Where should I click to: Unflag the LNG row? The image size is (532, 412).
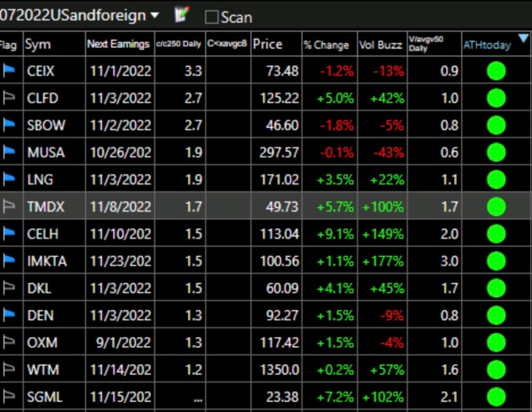pos(9,179)
